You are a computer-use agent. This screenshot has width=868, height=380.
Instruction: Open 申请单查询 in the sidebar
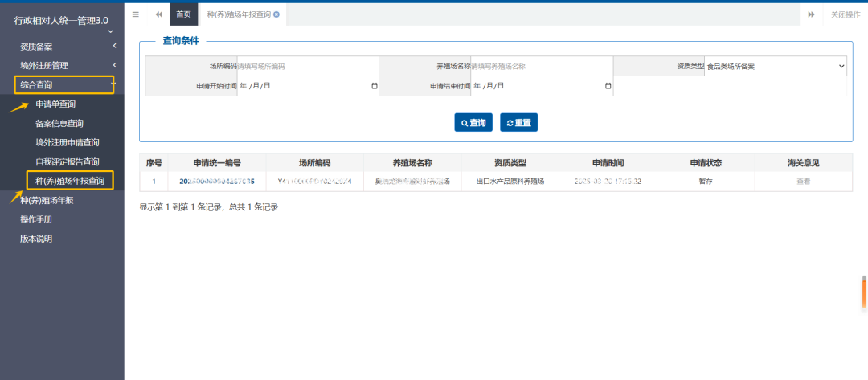(x=55, y=104)
